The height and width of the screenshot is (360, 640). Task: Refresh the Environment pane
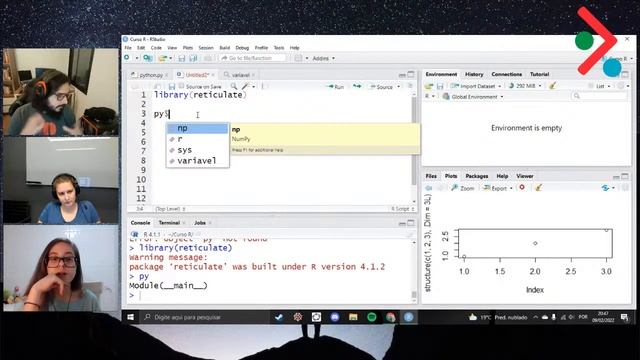click(621, 85)
